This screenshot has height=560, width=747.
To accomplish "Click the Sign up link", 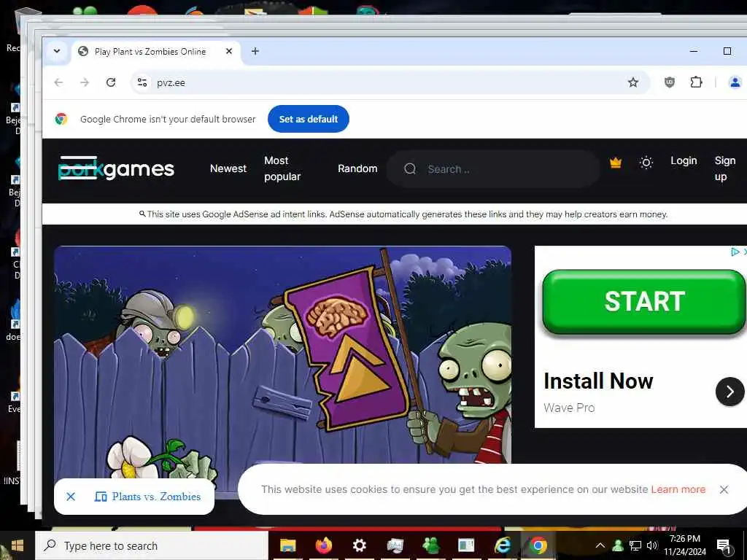I will pyautogui.click(x=724, y=168).
